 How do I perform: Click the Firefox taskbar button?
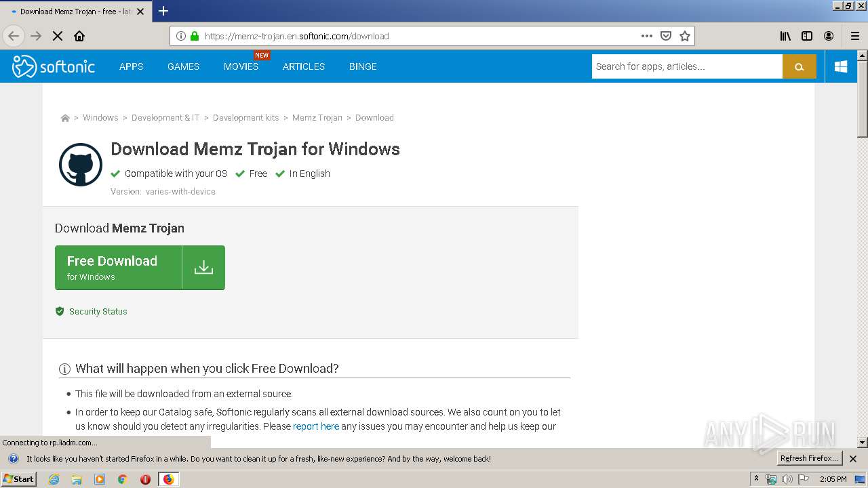point(168,479)
